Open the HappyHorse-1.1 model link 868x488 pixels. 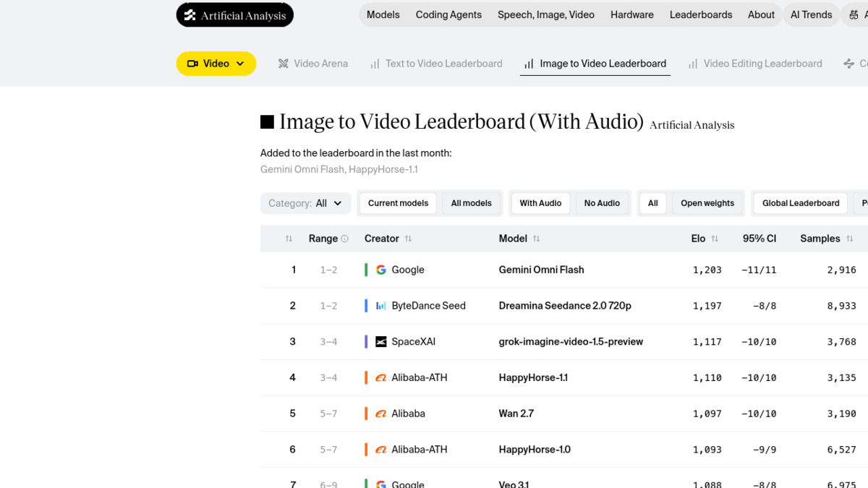533,377
